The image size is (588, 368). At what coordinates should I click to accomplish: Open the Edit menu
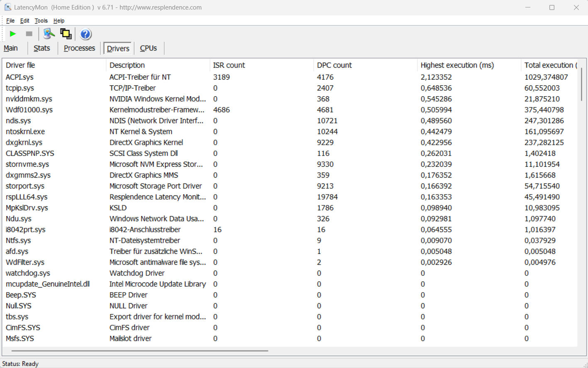click(24, 21)
